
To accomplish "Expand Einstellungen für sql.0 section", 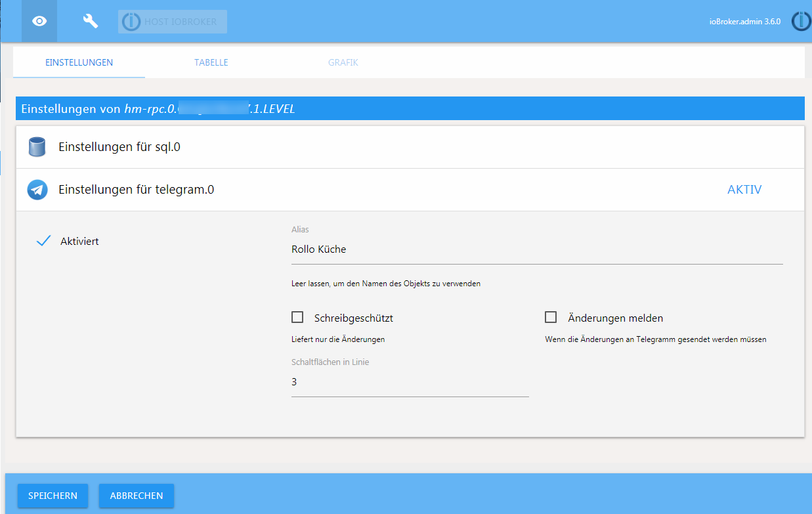I will pyautogui.click(x=410, y=147).
